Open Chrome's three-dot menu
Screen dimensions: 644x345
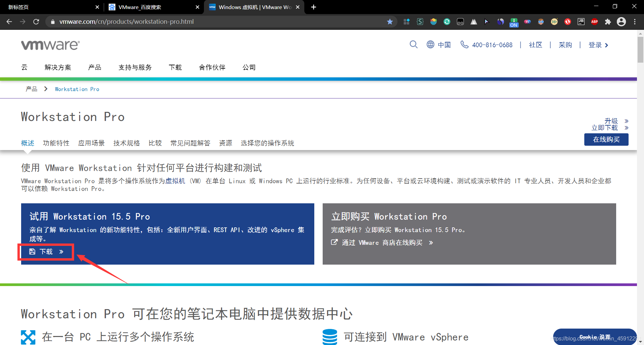(635, 22)
